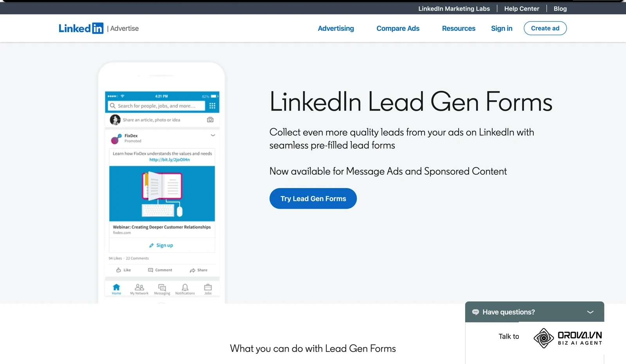Click the '94 Likes · 22 Comments' text

tap(129, 258)
